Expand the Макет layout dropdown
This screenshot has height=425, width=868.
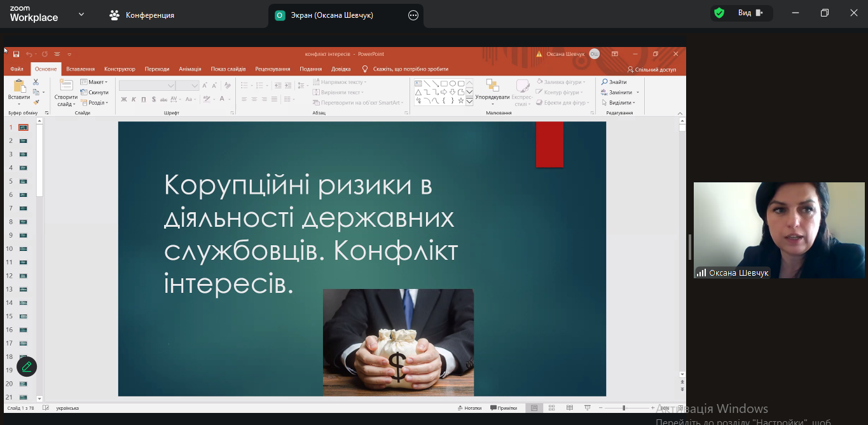[x=94, y=82]
